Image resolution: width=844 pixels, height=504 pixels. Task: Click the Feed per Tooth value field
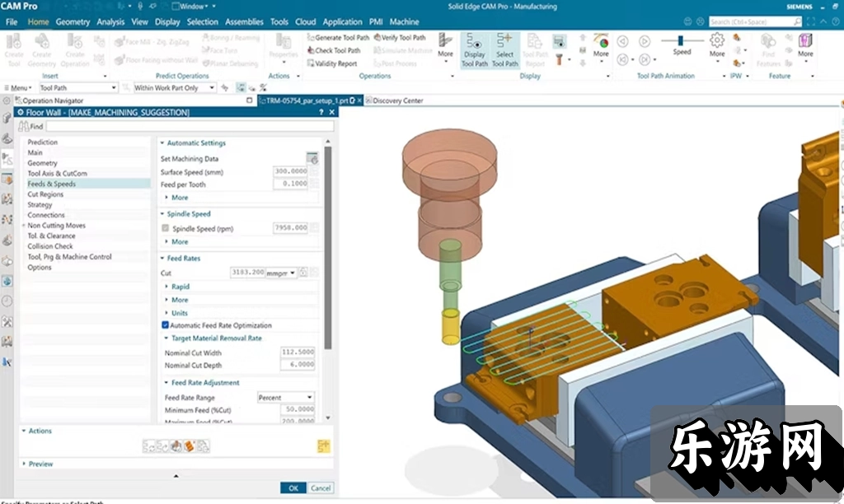[291, 184]
